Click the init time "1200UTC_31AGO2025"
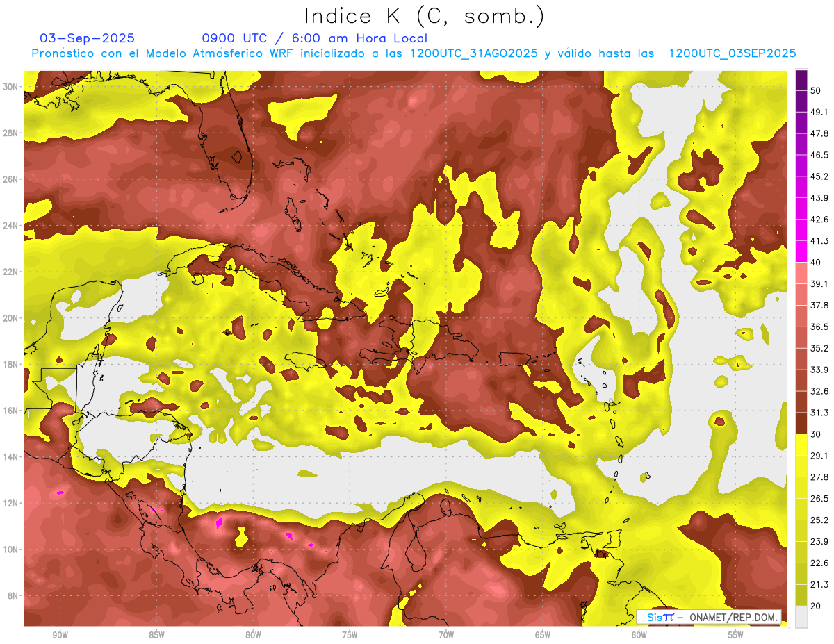The height and width of the screenshot is (644, 834). [x=474, y=53]
